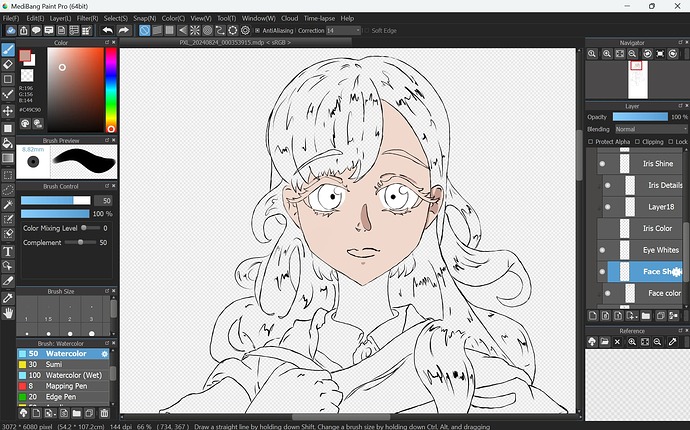This screenshot has width=690, height=430.
Task: Enable the curve snap icon
Action: pyautogui.click(x=220, y=30)
